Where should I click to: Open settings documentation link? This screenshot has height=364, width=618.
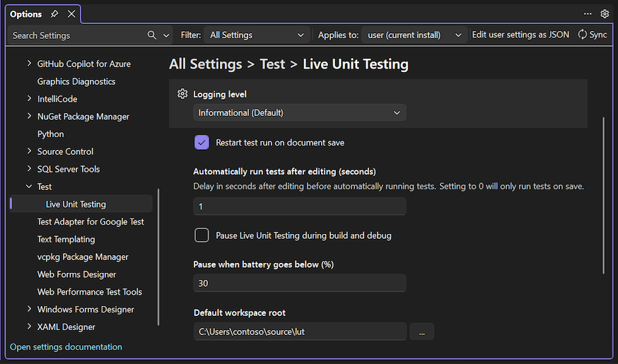click(x=66, y=347)
